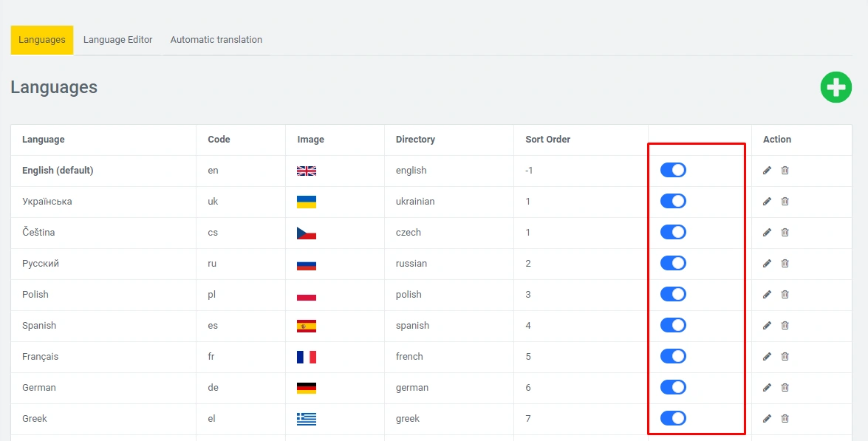Open the Automatic translation tab

(216, 40)
